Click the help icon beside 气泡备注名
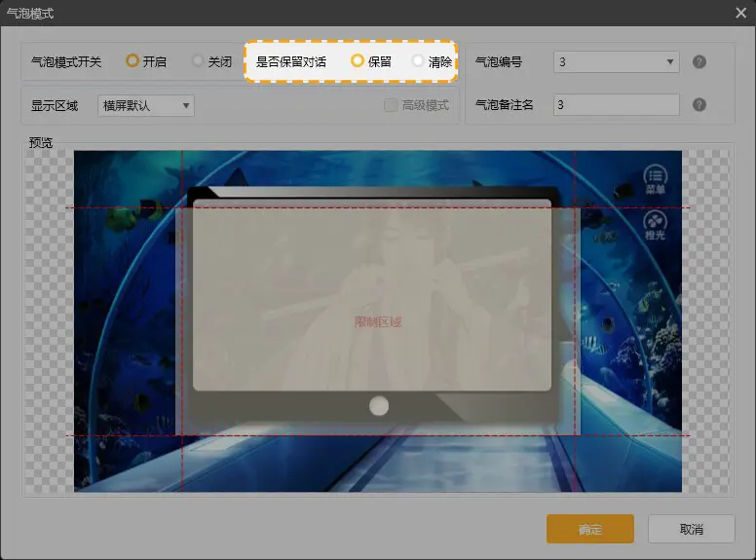 pyautogui.click(x=699, y=105)
